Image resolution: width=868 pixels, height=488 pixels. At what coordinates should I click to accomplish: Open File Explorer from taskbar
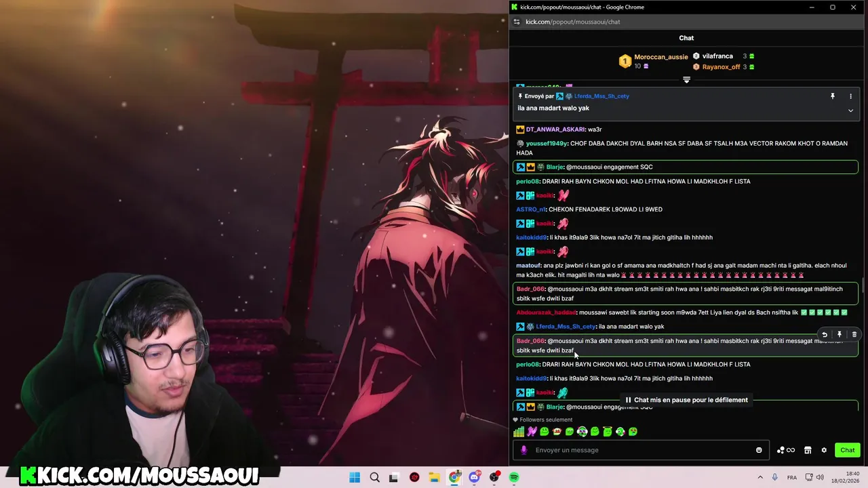(x=434, y=477)
